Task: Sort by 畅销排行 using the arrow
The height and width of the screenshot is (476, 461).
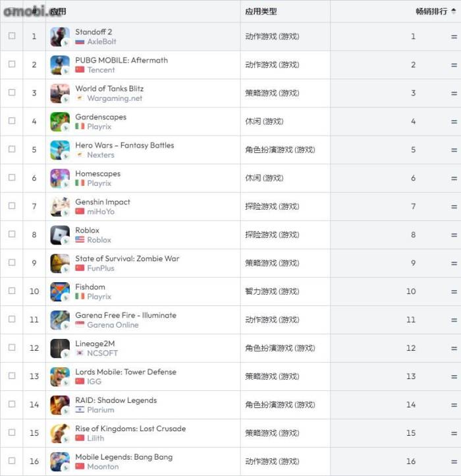Action: pyautogui.click(x=454, y=11)
